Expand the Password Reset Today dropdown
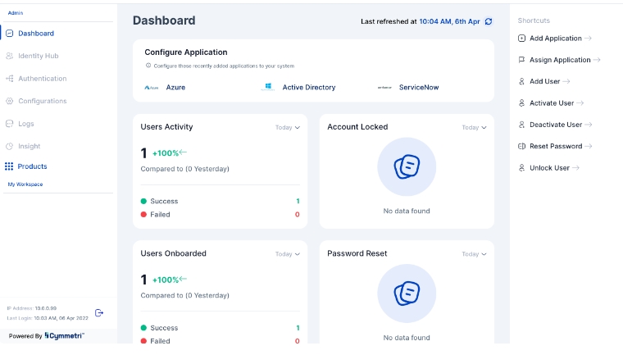This screenshot has width=623, height=364. click(474, 254)
